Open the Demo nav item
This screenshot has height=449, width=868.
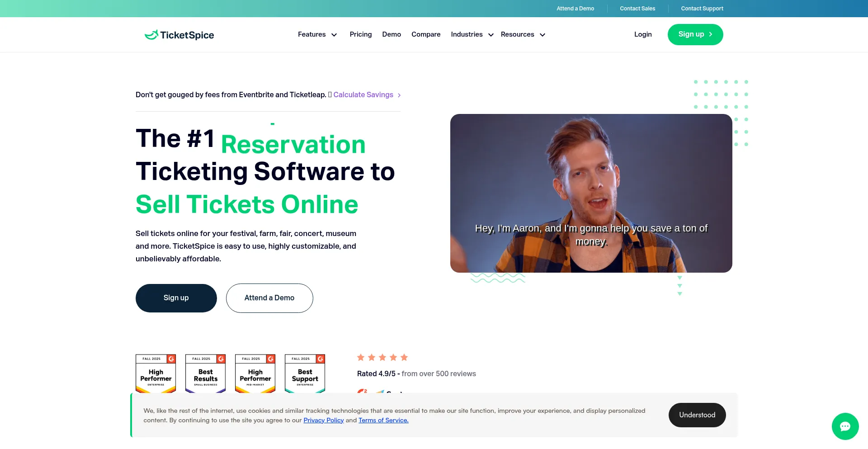tap(392, 34)
